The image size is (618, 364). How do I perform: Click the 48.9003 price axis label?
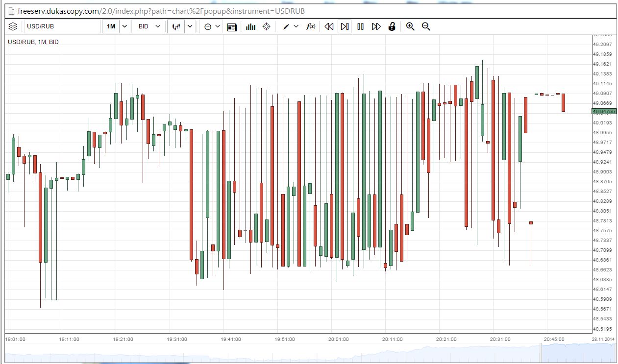(602, 172)
